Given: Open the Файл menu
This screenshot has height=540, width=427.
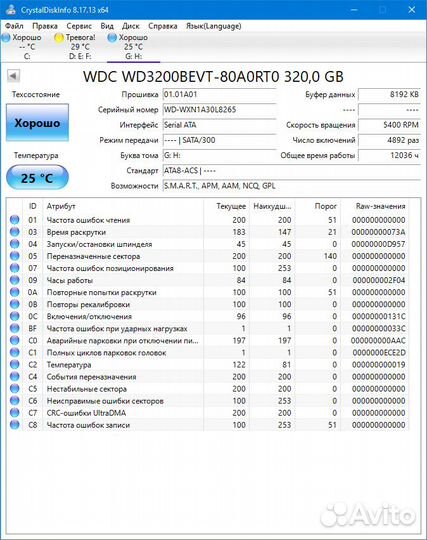Looking at the screenshot, I should (x=14, y=26).
